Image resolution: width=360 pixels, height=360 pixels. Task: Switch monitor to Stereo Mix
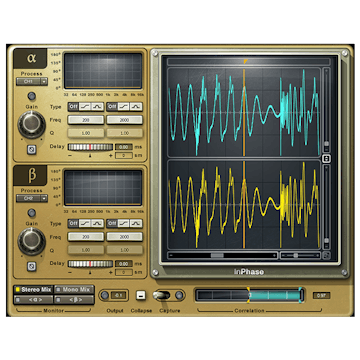[x=34, y=289]
